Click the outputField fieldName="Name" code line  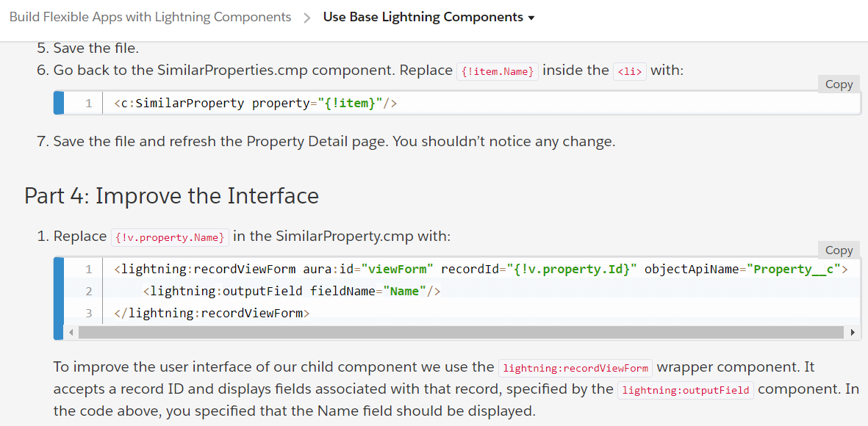pos(291,292)
